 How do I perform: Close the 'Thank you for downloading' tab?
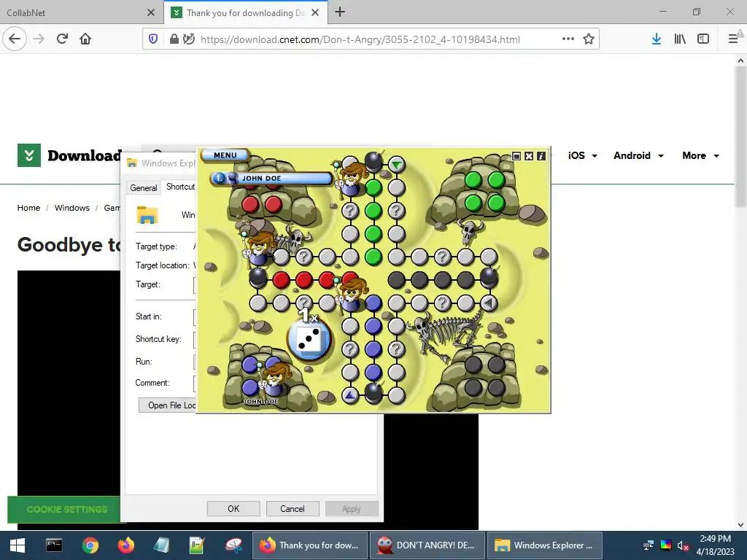(x=315, y=13)
